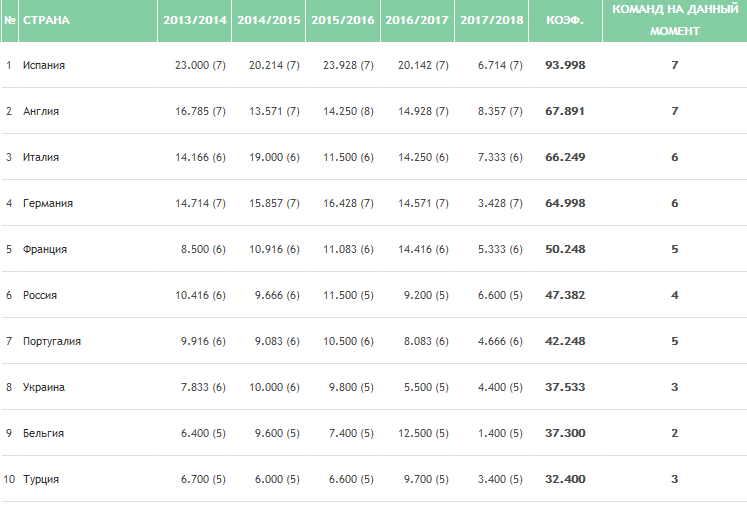Open the Украина row entry
Image resolution: width=747 pixels, height=509 pixels.
[x=44, y=387]
